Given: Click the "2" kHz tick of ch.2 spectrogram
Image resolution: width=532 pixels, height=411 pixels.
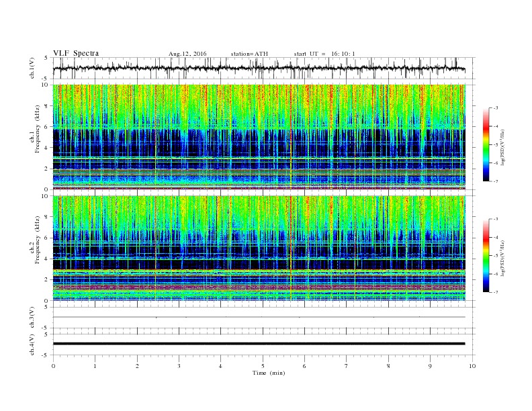Looking at the screenshot, I should pos(46,280).
